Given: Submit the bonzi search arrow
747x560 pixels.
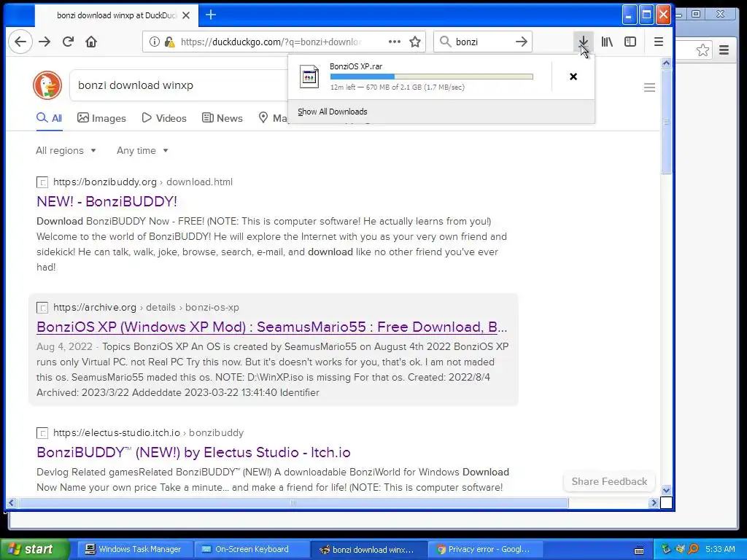Looking at the screenshot, I should [521, 42].
